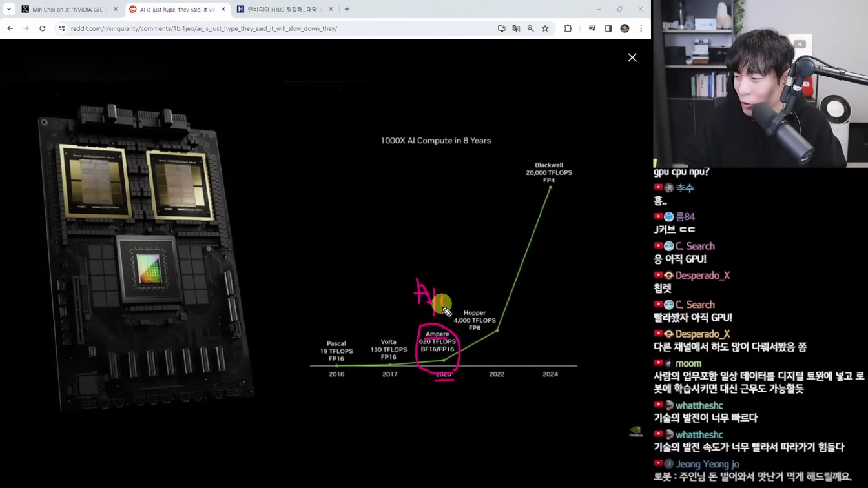Screen dimensions: 868x488
Task: Switch to the Min Choi on X tab
Action: tap(68, 10)
